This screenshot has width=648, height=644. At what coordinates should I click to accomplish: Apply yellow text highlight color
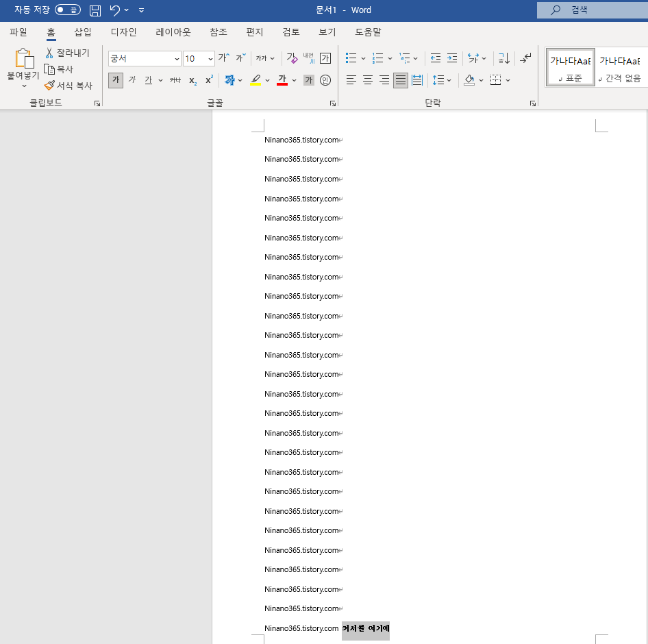point(256,80)
